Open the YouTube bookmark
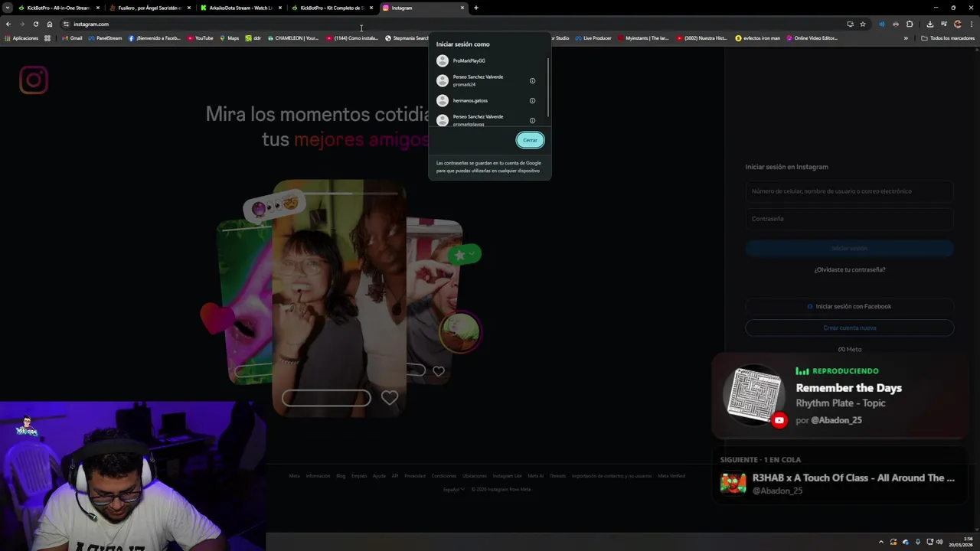 [200, 38]
